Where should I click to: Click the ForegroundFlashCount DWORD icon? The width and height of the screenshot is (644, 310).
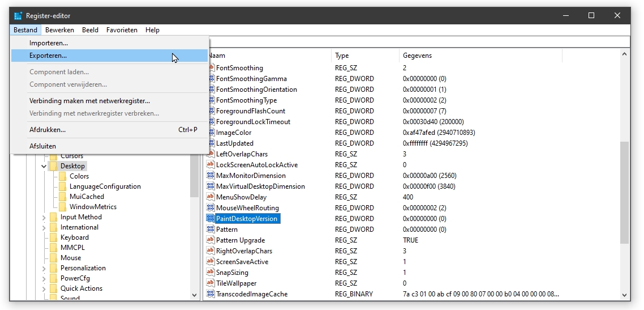click(x=211, y=111)
